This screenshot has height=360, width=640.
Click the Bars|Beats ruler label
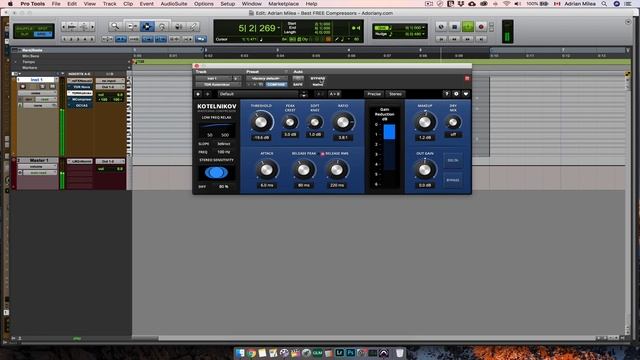[x=32, y=50]
